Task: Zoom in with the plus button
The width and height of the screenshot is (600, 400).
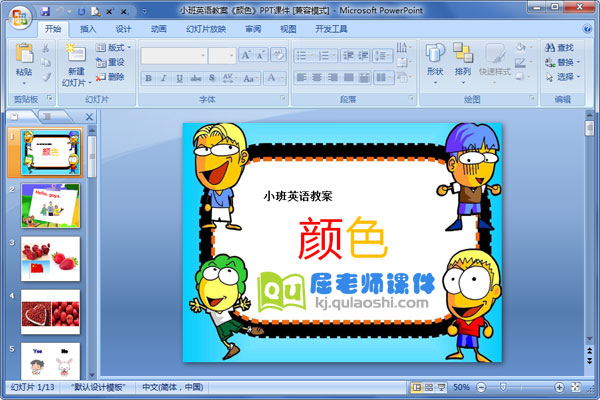Action: [559, 387]
